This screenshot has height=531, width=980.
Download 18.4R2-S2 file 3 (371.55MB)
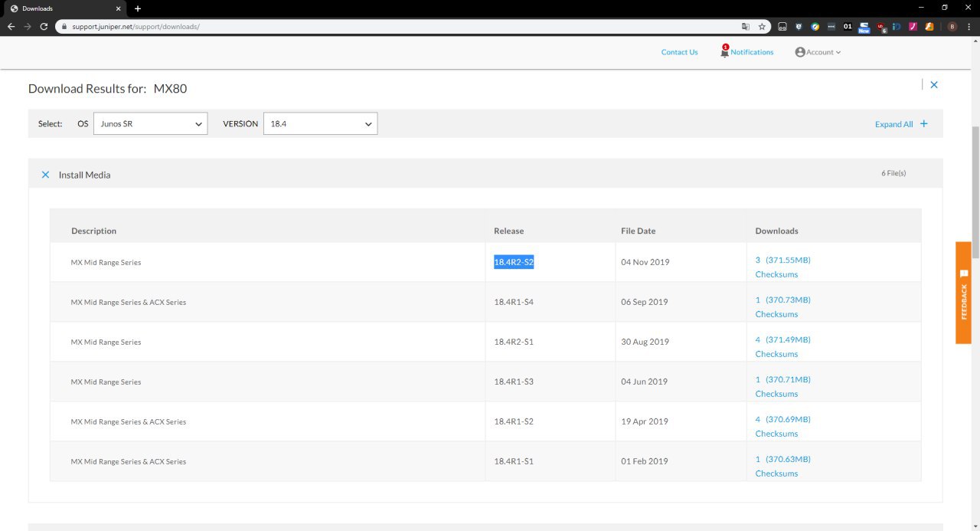[x=782, y=260]
